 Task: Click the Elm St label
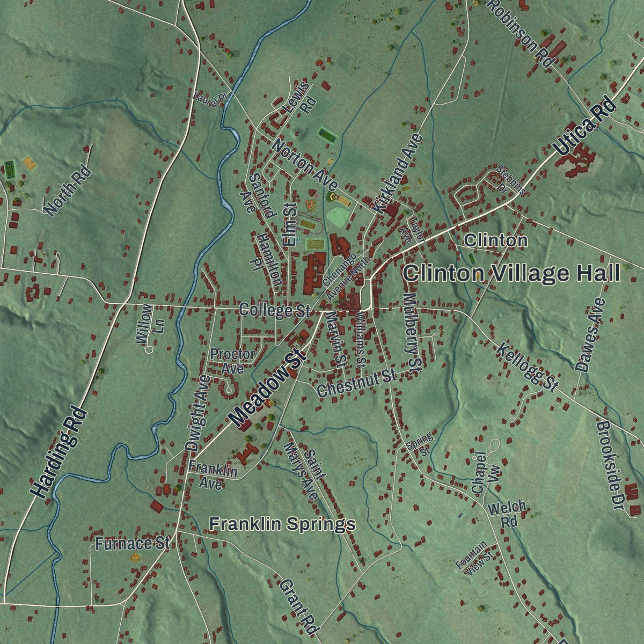point(290,224)
